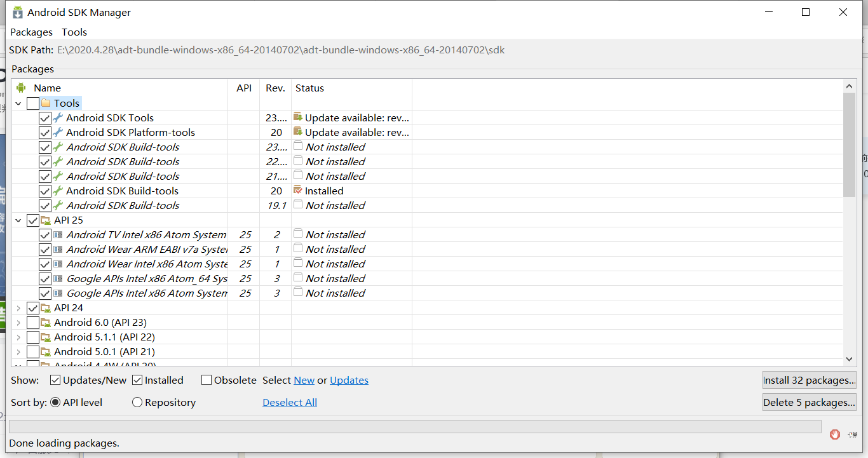Click the green wrench icon for Build-tools rev 20
The height and width of the screenshot is (458, 868).
point(58,191)
